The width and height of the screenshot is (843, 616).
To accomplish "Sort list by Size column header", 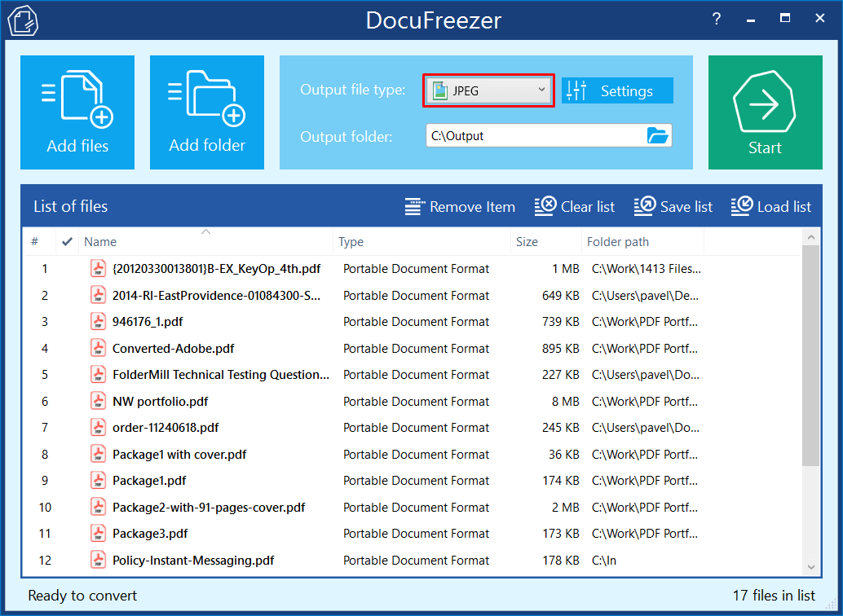I will pyautogui.click(x=527, y=242).
